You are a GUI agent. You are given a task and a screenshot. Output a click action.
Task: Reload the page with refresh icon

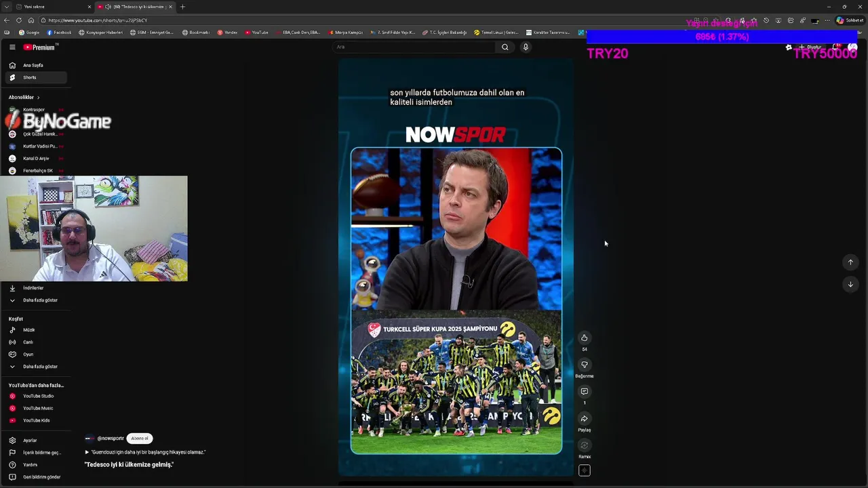click(19, 20)
